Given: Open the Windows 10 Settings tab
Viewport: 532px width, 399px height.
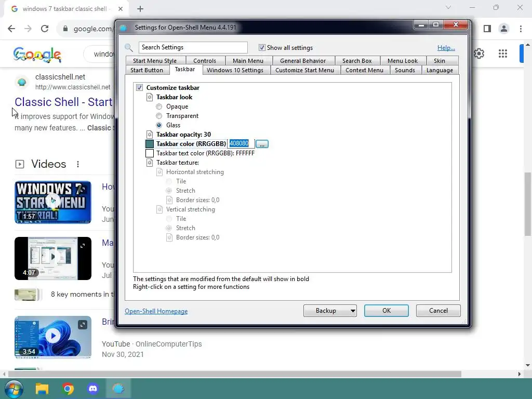Looking at the screenshot, I should (235, 70).
